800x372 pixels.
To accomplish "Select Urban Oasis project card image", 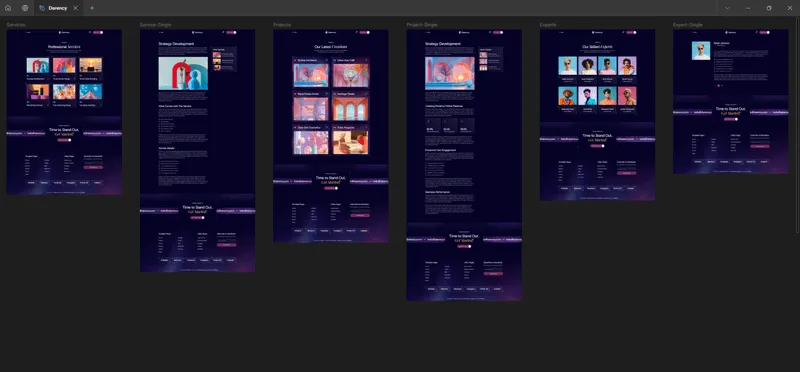I will pyautogui.click(x=351, y=75).
